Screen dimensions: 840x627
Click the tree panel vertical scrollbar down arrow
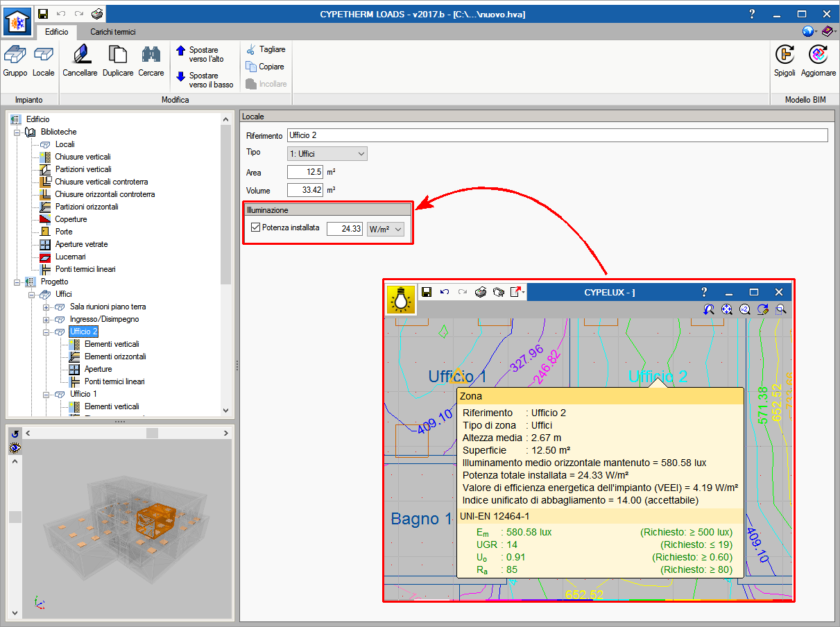click(225, 411)
